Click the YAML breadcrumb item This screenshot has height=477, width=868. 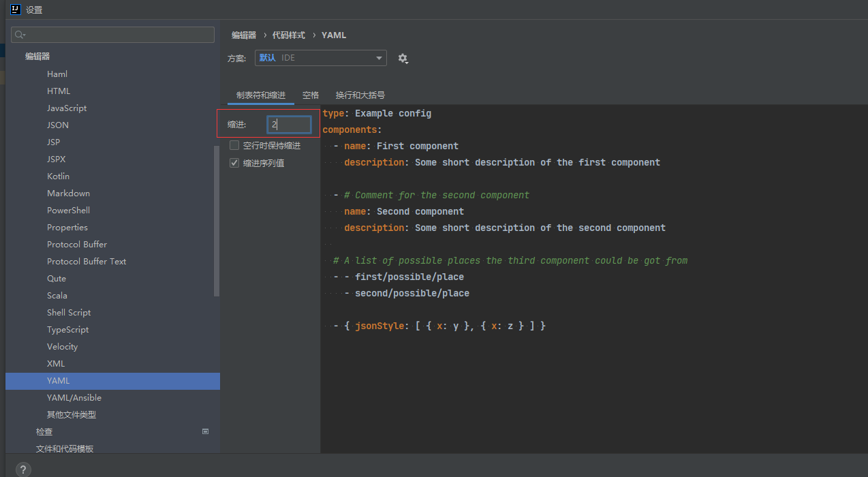coord(334,35)
